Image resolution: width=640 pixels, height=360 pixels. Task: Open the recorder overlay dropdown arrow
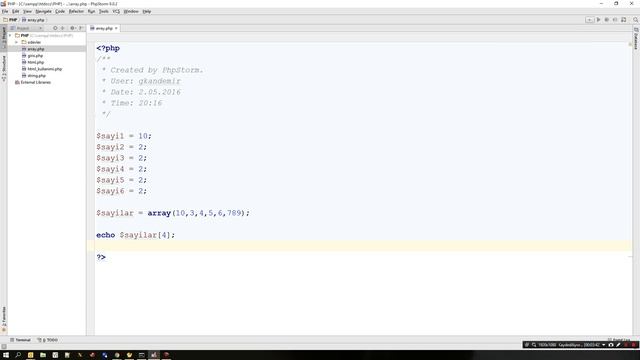(603, 345)
